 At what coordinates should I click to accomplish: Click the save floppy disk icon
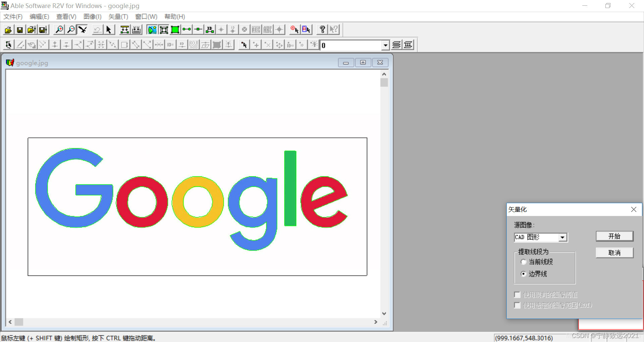(x=20, y=30)
